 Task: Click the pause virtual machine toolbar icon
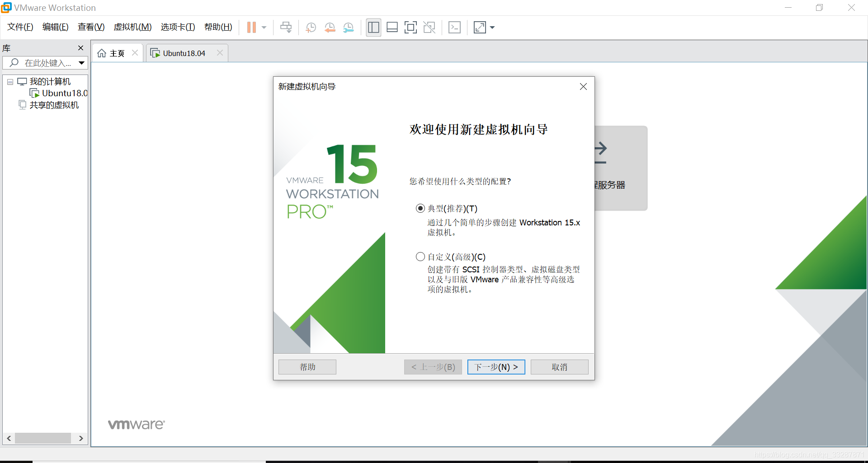tap(251, 28)
